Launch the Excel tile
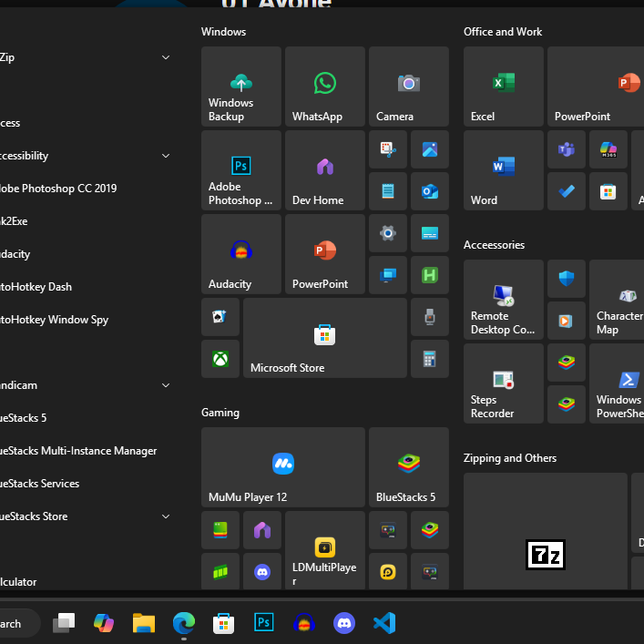Screen dimensions: 644x644 point(504,87)
